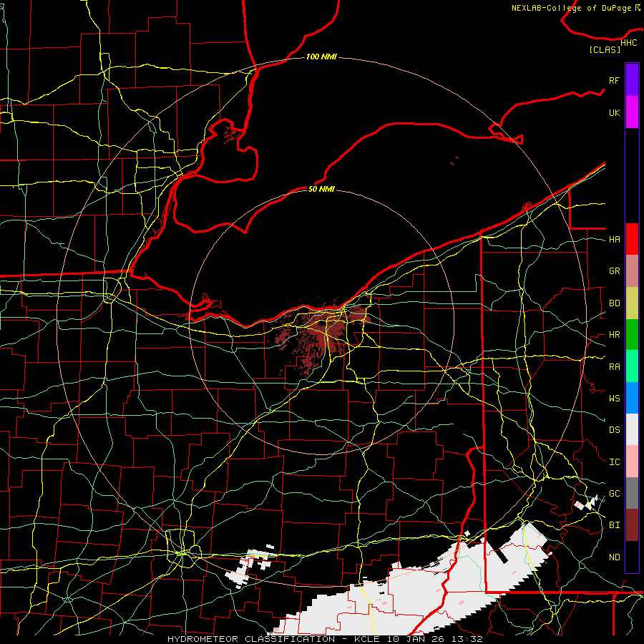Click the "UK" legend label text
Screen dimensions: 644x644
pos(614,112)
